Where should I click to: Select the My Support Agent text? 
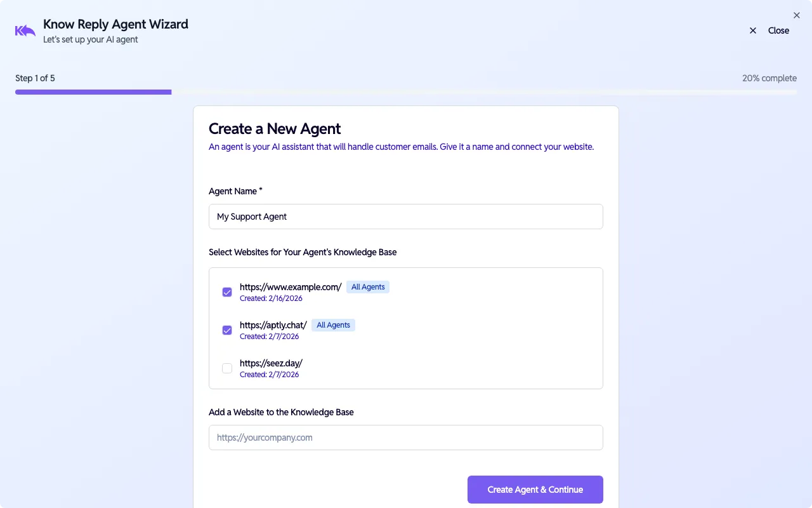(x=252, y=217)
